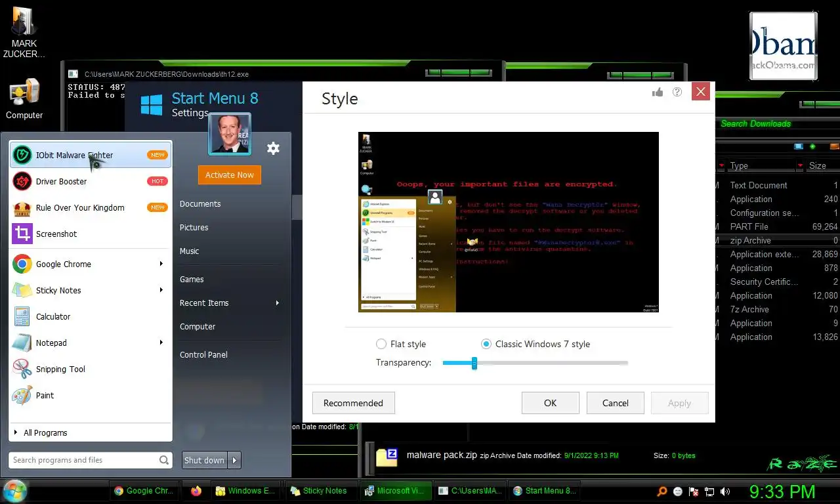Click Activate Now button
The height and width of the screenshot is (504, 840).
[x=229, y=175]
